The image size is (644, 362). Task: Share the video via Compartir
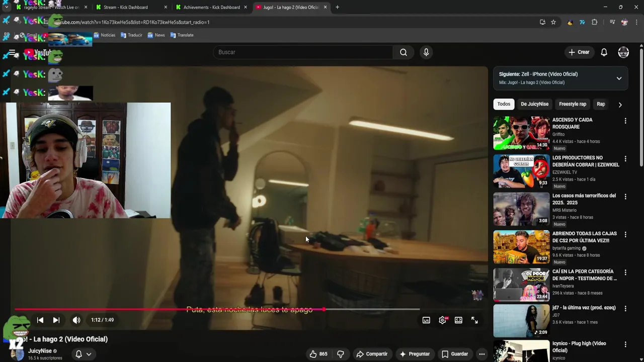372,354
